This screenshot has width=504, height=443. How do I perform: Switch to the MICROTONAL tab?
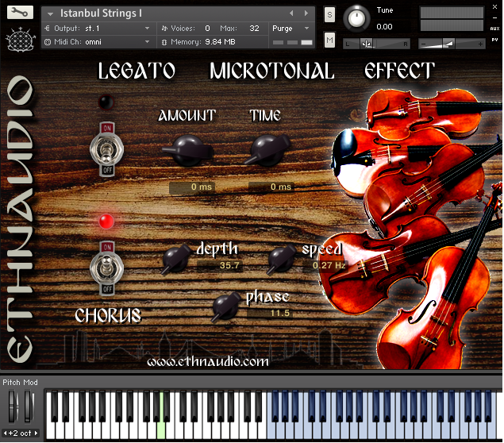click(272, 71)
